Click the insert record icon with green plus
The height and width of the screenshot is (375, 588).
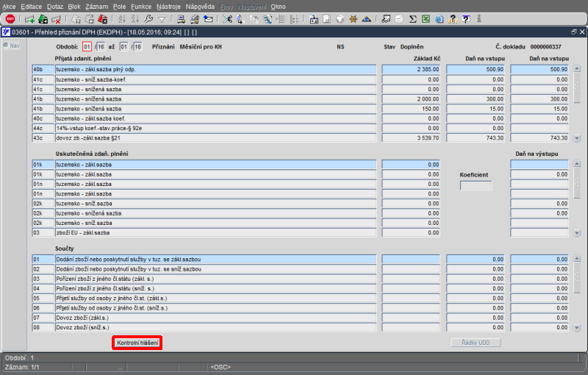coord(29,19)
